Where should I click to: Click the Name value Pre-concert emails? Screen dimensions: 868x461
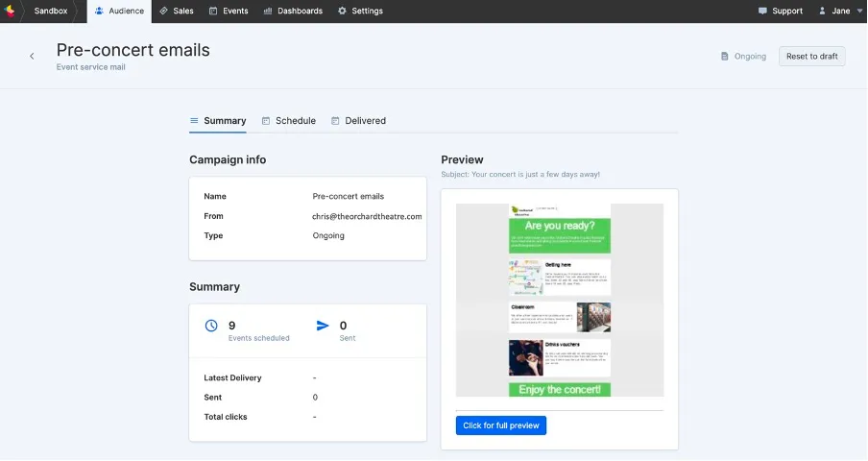click(x=349, y=197)
